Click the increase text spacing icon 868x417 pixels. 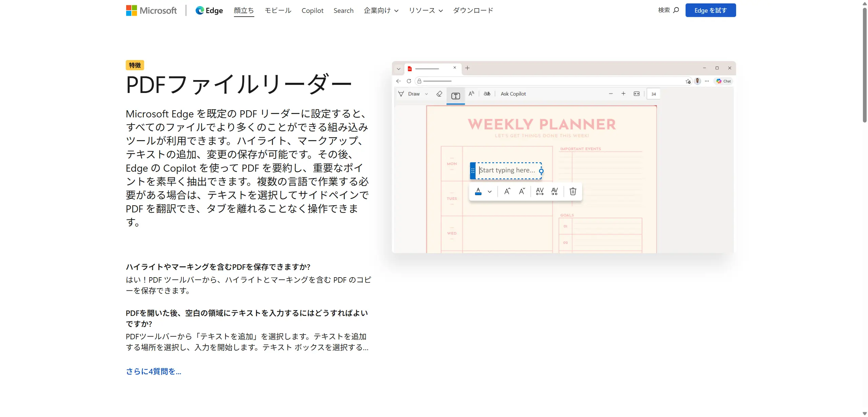[x=540, y=191]
